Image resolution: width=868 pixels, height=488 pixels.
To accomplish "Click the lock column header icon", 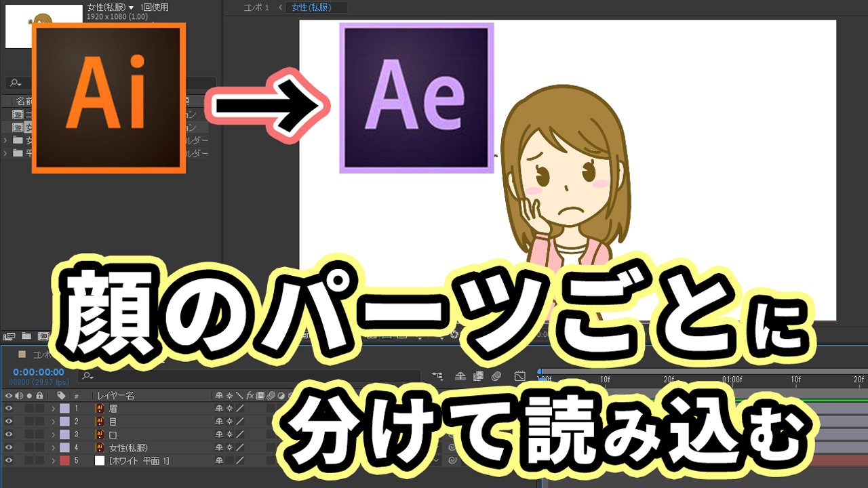I will pyautogui.click(x=39, y=395).
